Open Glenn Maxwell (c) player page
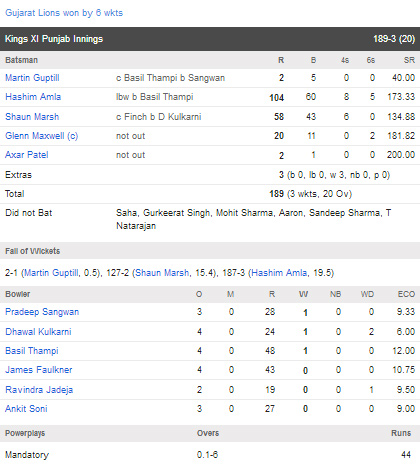Screen dimensions: 420x470 pos(42,136)
